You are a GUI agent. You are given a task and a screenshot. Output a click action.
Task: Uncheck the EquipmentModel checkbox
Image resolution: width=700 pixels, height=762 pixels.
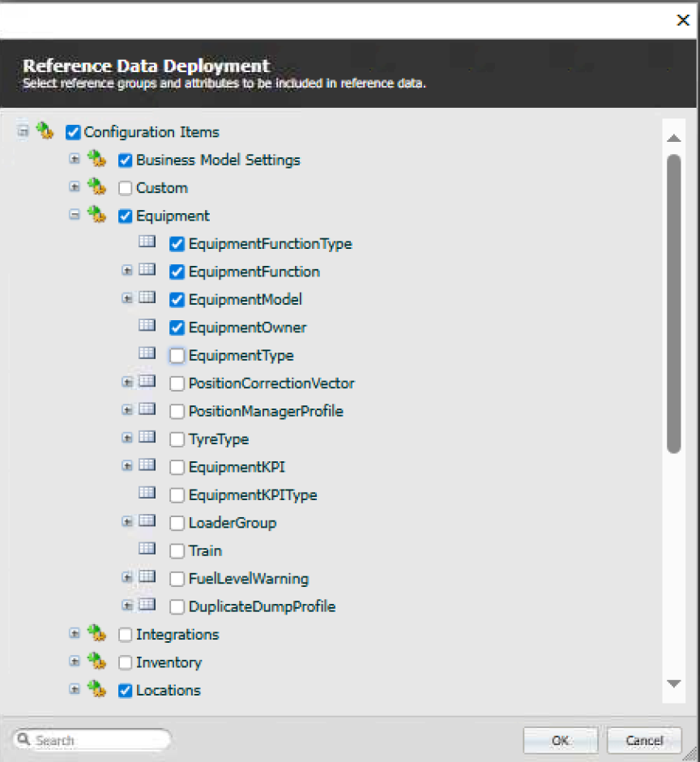(x=177, y=300)
